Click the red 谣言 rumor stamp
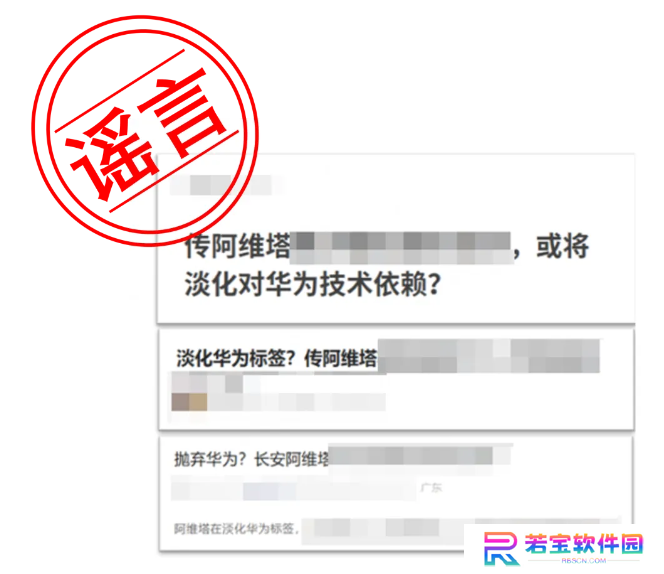 tap(145, 131)
